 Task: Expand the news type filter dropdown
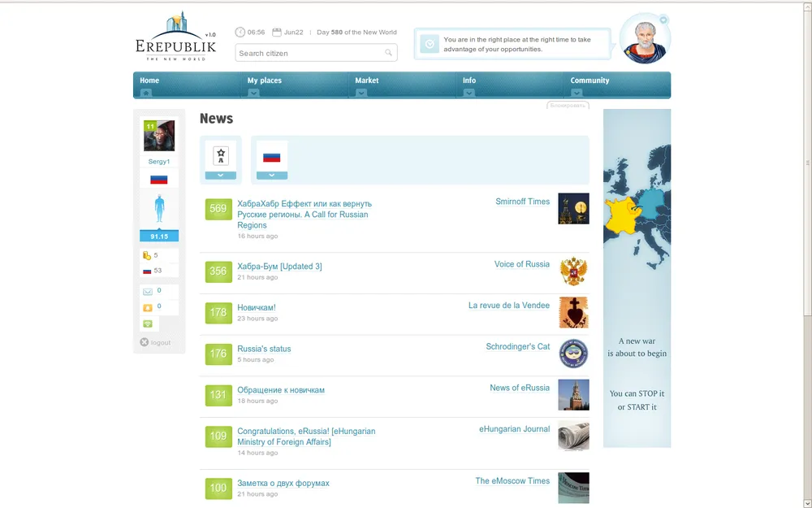(221, 176)
